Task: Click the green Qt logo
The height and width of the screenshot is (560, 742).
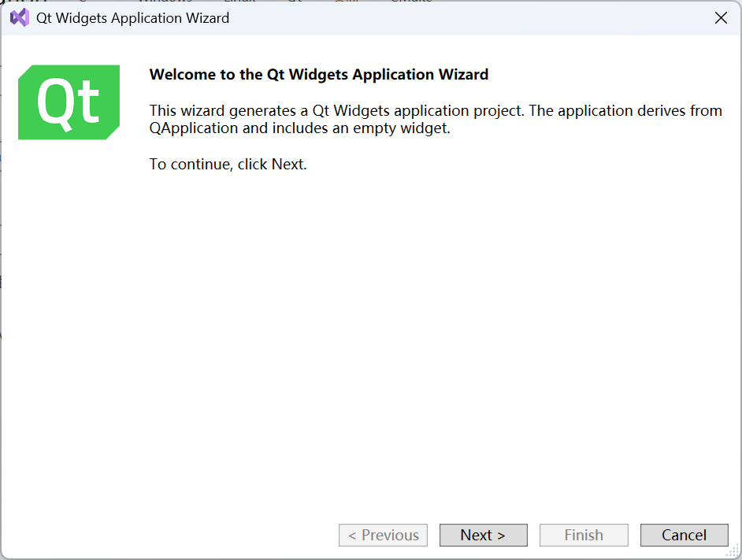Action: (69, 102)
